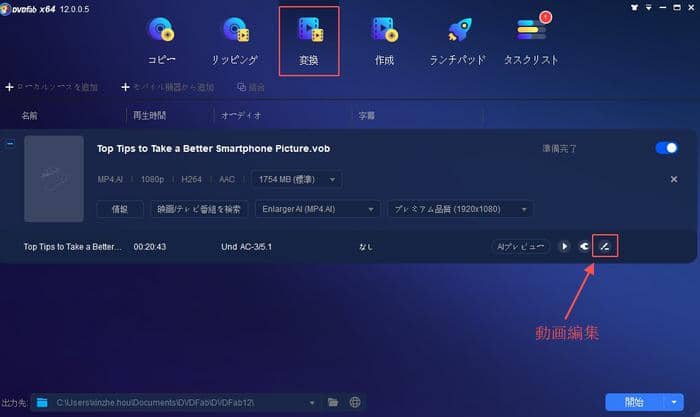Screen dimensions: 700x417
Task: Open the 1754 MB output size dropdown
Action: tap(297, 179)
